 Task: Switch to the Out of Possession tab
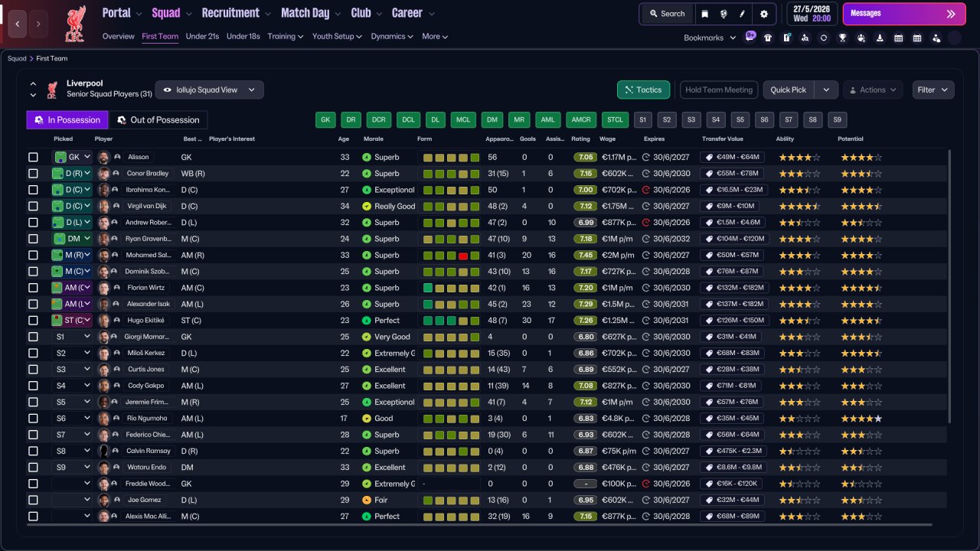[158, 120]
